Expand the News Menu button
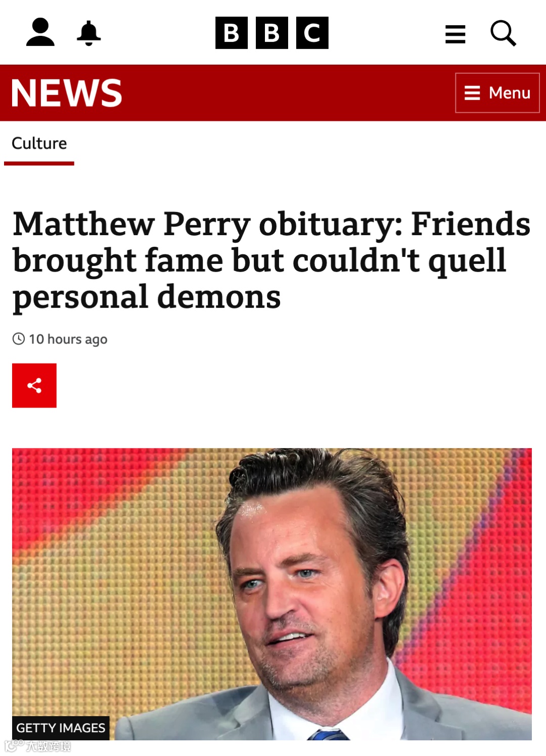The image size is (546, 756). pyautogui.click(x=497, y=93)
